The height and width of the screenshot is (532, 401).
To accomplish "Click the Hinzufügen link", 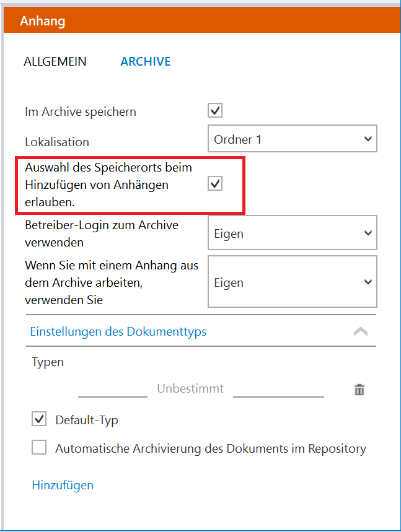I will pos(63,485).
